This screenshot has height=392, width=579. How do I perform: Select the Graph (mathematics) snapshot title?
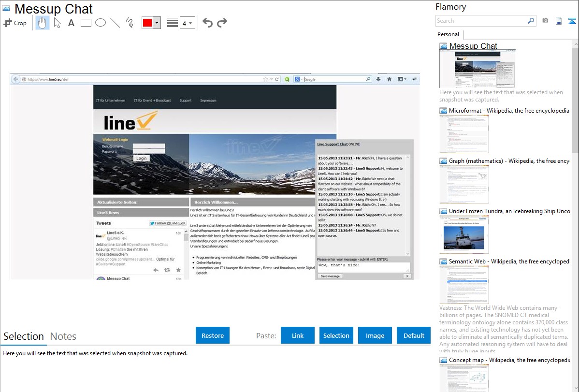point(509,161)
